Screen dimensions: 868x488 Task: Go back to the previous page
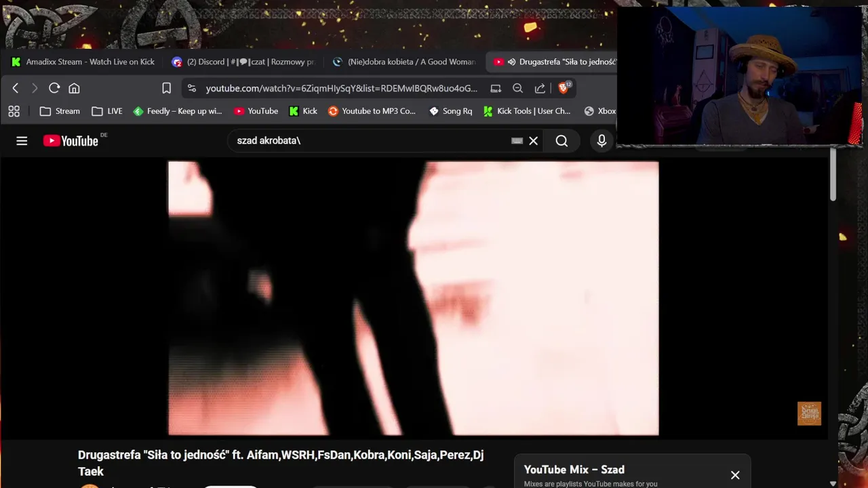click(16, 88)
